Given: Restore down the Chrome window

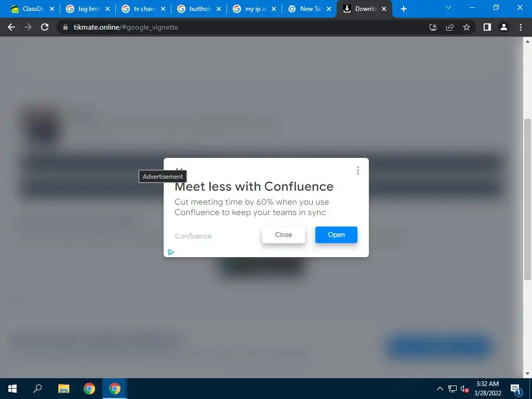Looking at the screenshot, I should 496,7.
